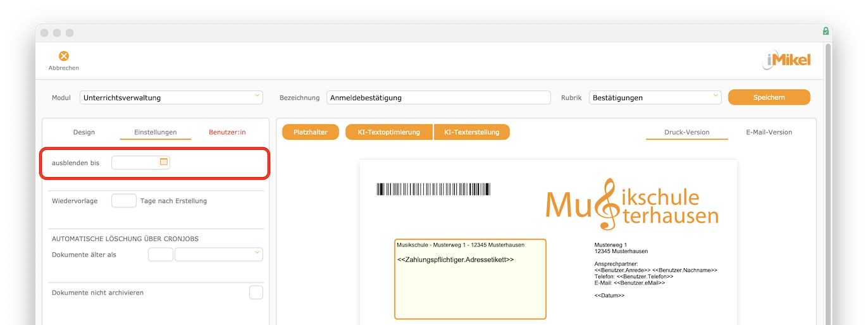Click the Wiedervorlage days input field

[x=124, y=200]
